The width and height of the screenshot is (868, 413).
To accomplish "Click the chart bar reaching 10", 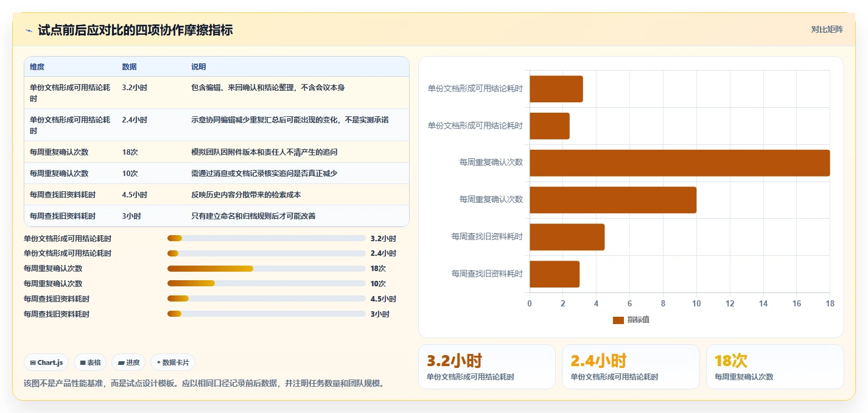I will pyautogui.click(x=613, y=200).
